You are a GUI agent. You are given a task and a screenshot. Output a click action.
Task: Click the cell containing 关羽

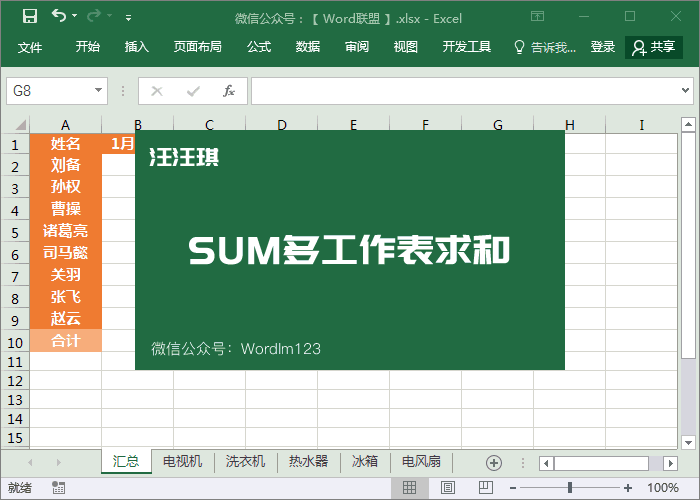click(x=66, y=275)
